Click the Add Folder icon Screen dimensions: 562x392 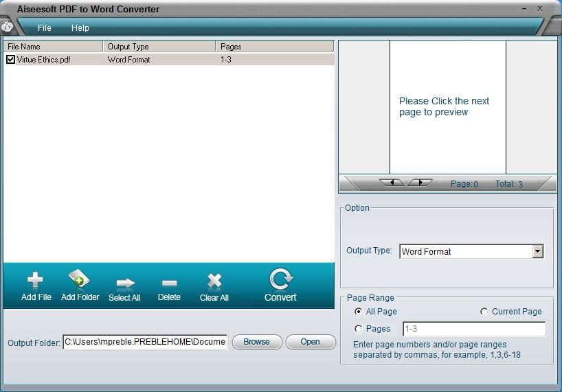click(x=80, y=279)
